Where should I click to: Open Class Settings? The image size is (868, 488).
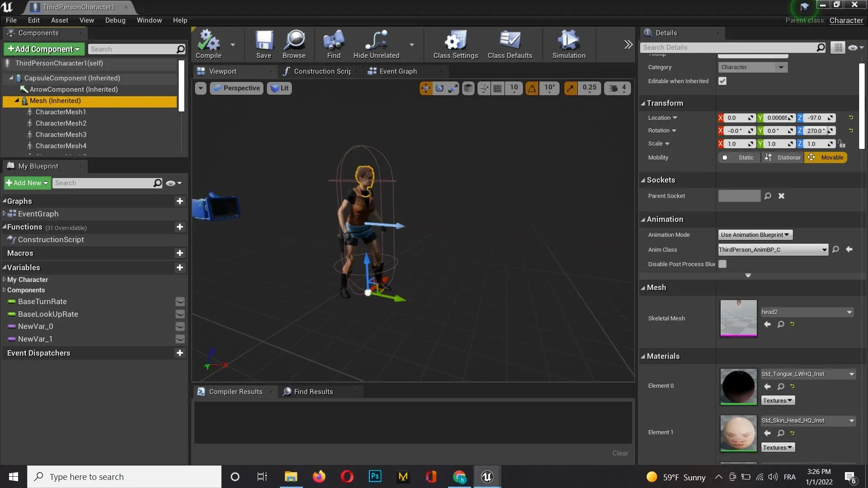tap(455, 43)
